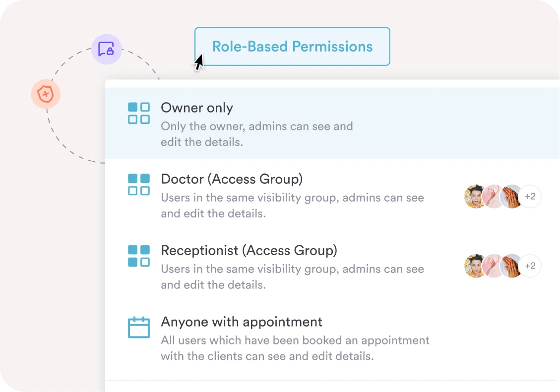Click second avatar in Doctor row

[493, 197]
